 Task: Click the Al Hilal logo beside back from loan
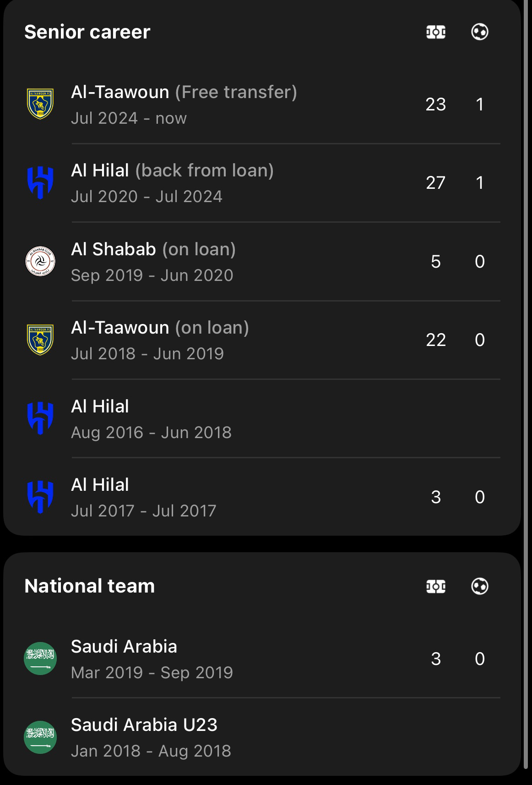pyautogui.click(x=40, y=182)
